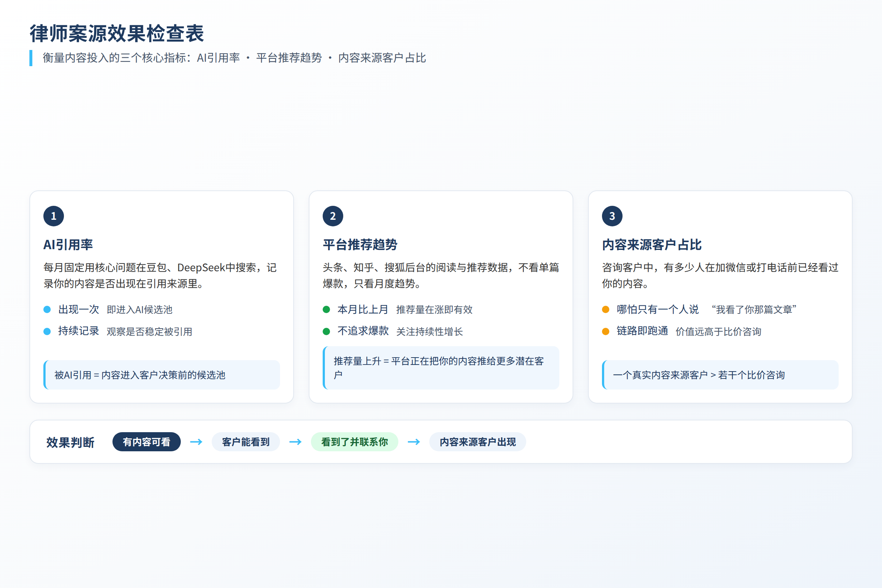The image size is (882, 588).
Task: Select the 客户能看到 pill
Action: point(246,442)
